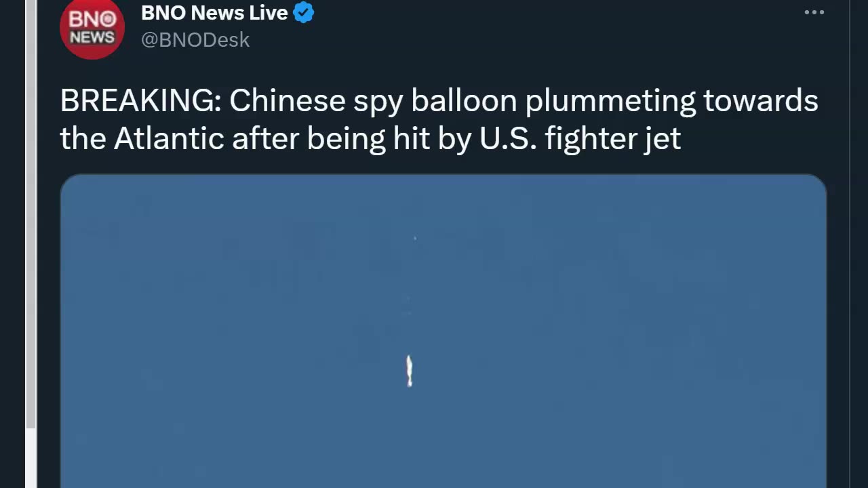
Task: Click the falling white balloon in the video
Action: (x=409, y=371)
